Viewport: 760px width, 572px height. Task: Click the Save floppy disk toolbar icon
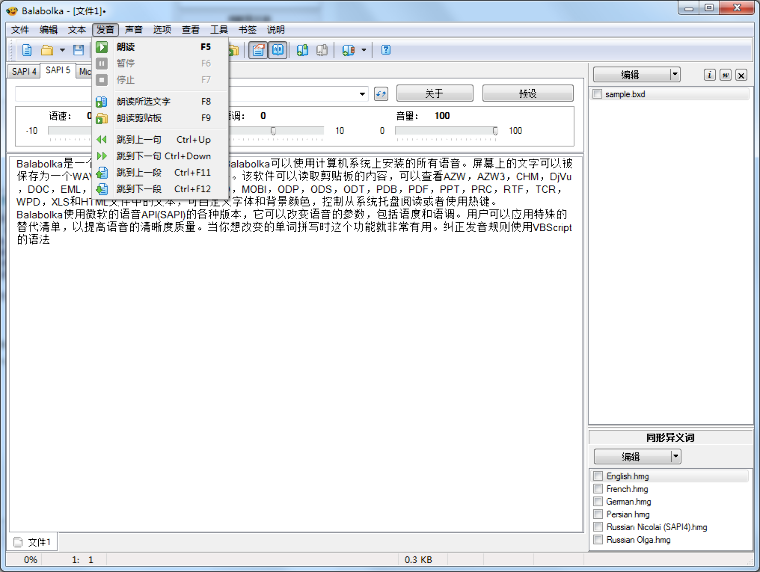pos(78,50)
